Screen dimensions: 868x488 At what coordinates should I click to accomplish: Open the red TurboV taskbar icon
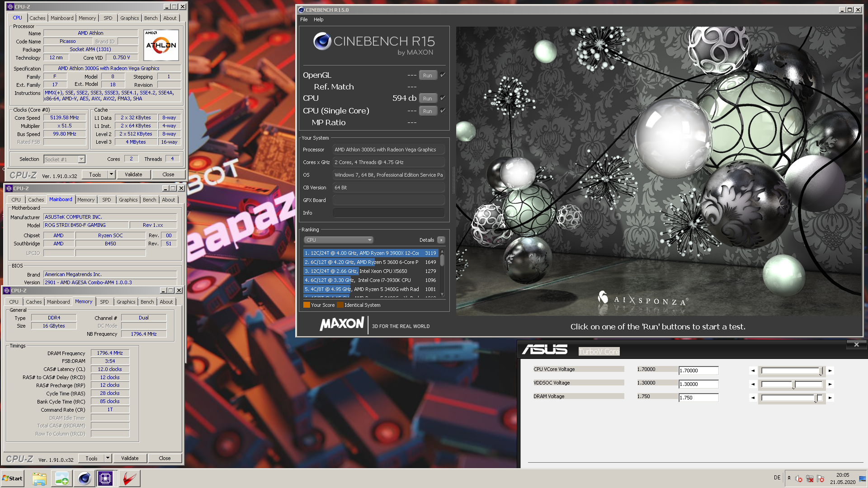129,479
